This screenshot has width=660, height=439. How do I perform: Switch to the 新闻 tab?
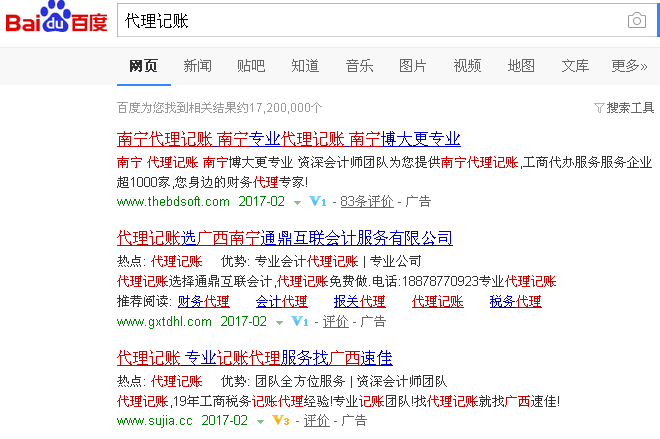pos(197,66)
